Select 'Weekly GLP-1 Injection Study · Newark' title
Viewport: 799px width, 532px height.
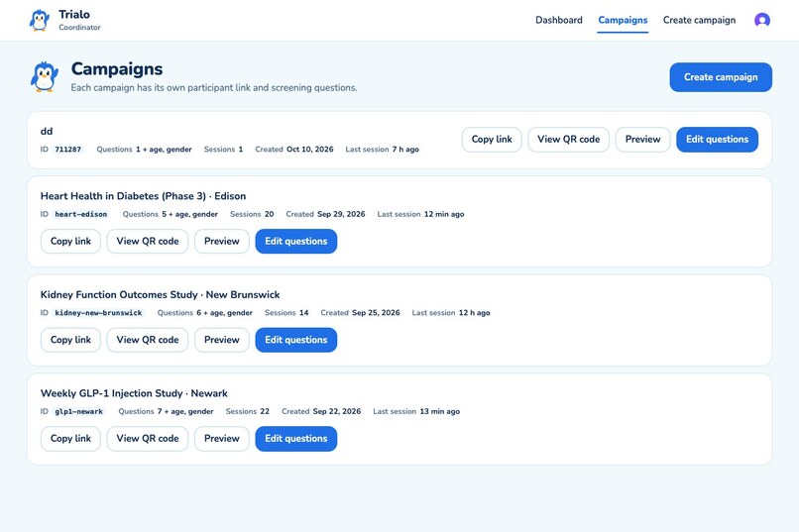tap(134, 393)
